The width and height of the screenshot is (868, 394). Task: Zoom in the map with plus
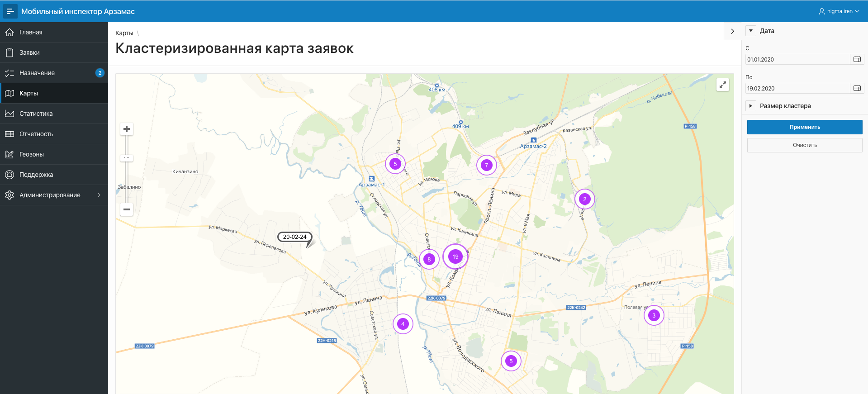127,129
